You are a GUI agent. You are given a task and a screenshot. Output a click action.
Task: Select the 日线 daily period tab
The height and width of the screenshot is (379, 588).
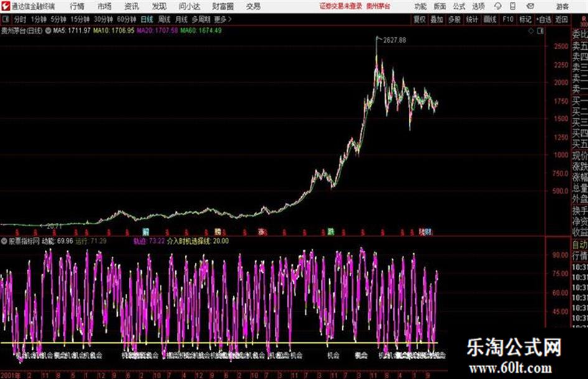tap(147, 19)
